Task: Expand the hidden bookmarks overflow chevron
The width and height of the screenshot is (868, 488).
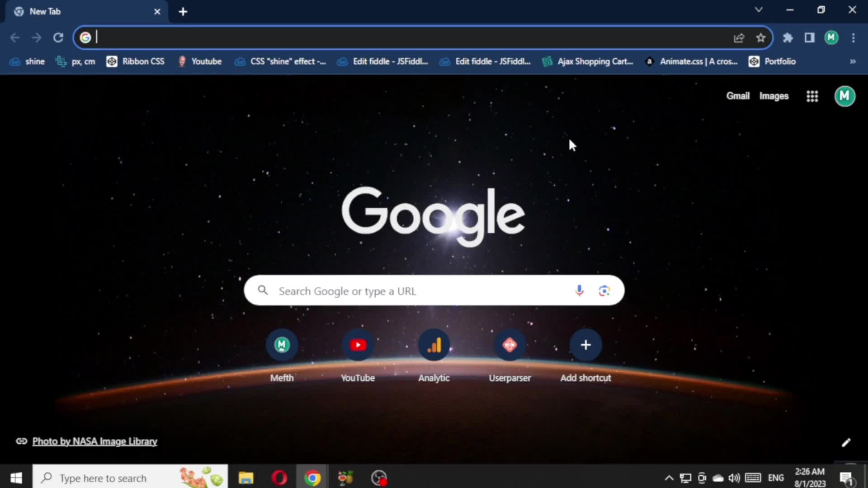Action: tap(853, 61)
